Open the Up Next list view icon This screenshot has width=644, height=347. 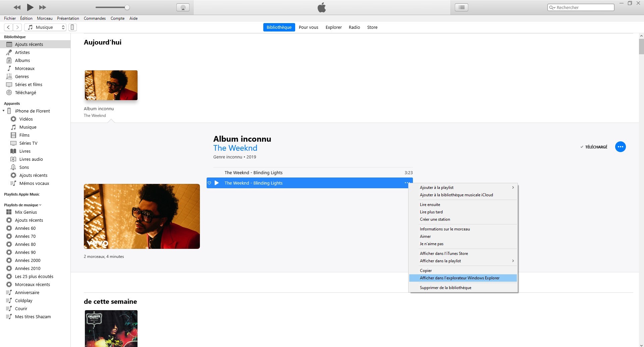coord(462,7)
